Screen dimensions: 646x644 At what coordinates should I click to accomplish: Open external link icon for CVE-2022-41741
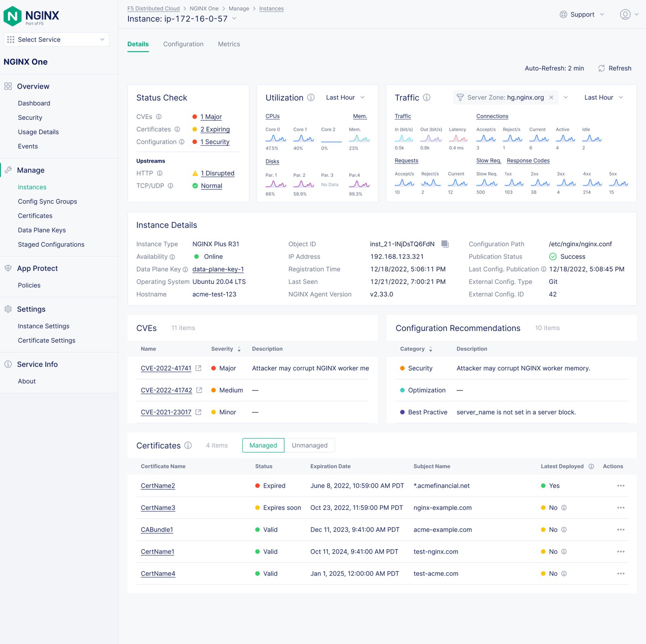pyautogui.click(x=198, y=368)
